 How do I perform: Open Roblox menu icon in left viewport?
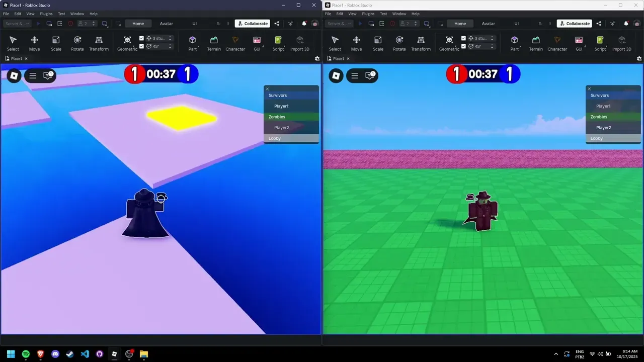[14, 75]
